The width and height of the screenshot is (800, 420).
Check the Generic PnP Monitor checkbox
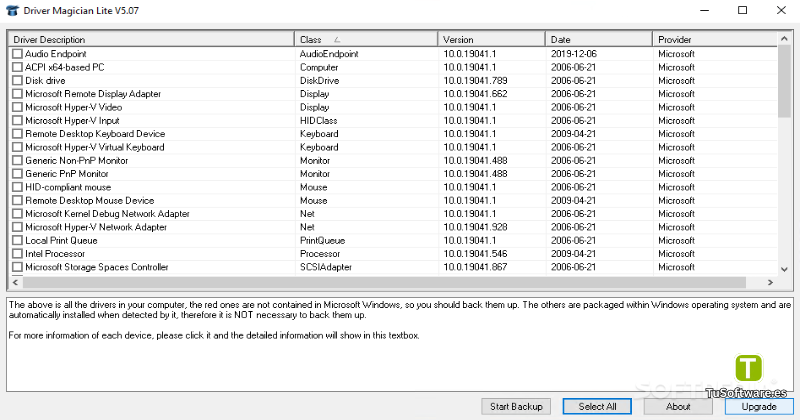click(x=17, y=174)
